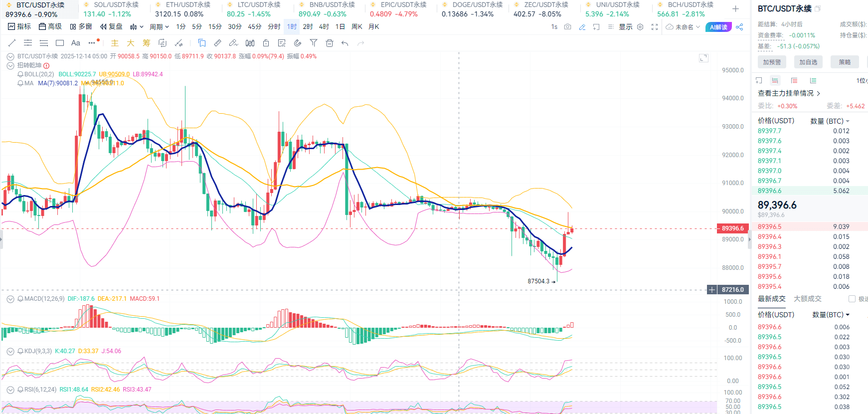Toggle alert bell for BOLL indicator
Viewport: 868px width, 414px height.
click(x=20, y=74)
